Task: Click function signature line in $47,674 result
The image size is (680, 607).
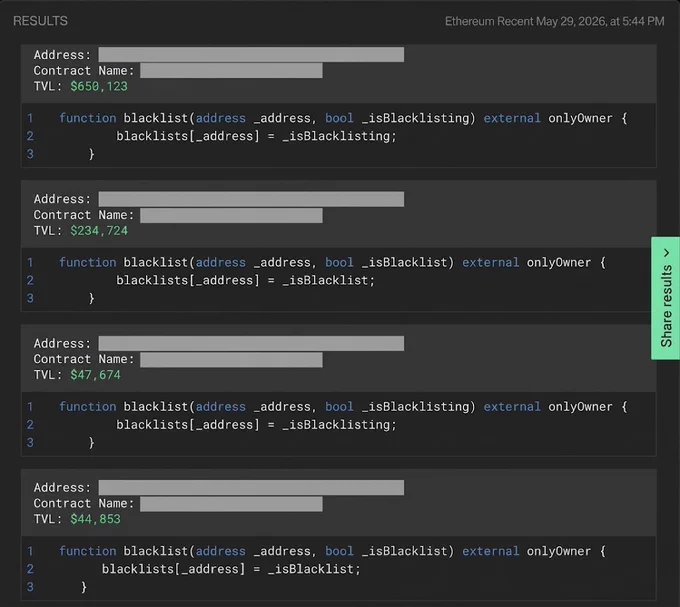Action: pos(343,407)
